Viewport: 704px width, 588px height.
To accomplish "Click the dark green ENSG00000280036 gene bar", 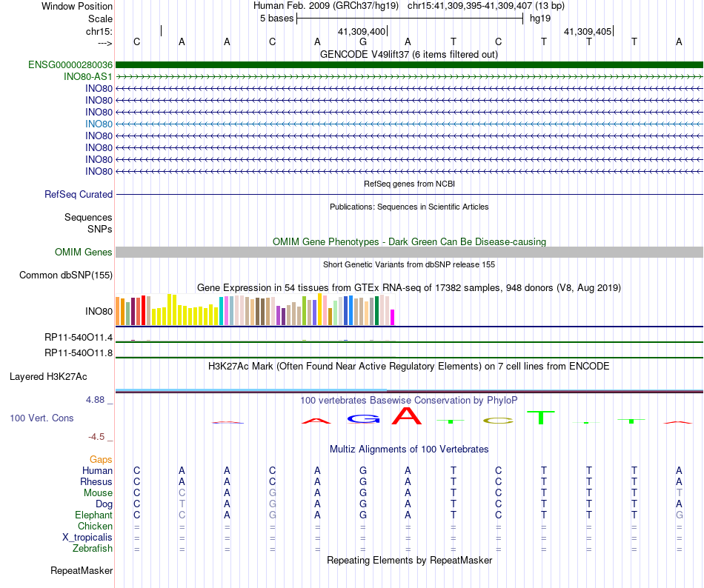I will (x=409, y=65).
